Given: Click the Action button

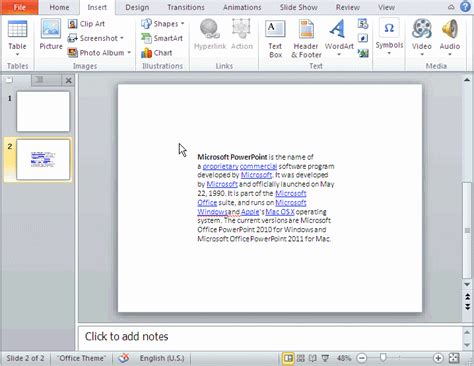Looking at the screenshot, I should tap(242, 35).
